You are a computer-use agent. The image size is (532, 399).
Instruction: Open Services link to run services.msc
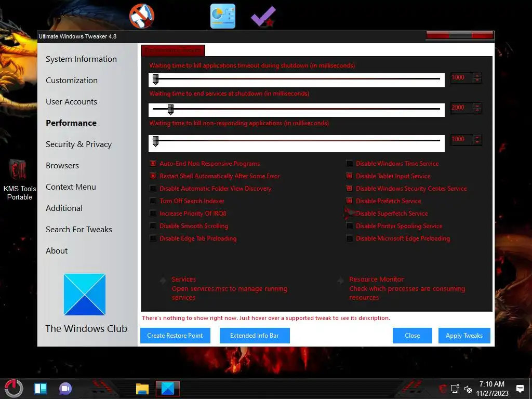[229, 288]
